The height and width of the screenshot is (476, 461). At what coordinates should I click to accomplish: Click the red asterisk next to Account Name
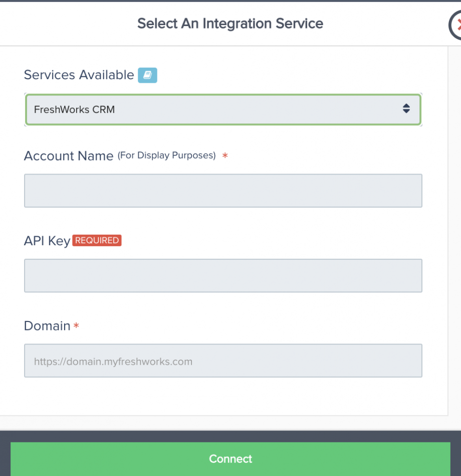(x=224, y=155)
